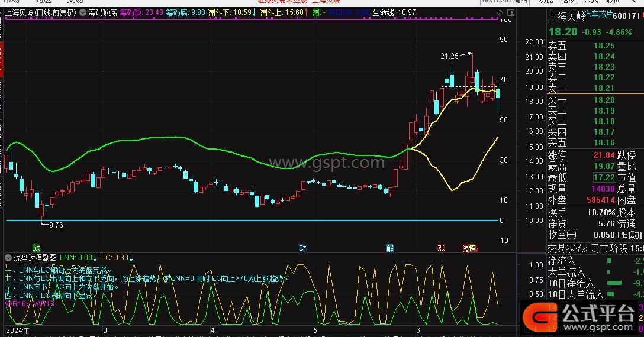Select the 筹码顶底 indicator name
644x337 pixels.
coord(102,13)
